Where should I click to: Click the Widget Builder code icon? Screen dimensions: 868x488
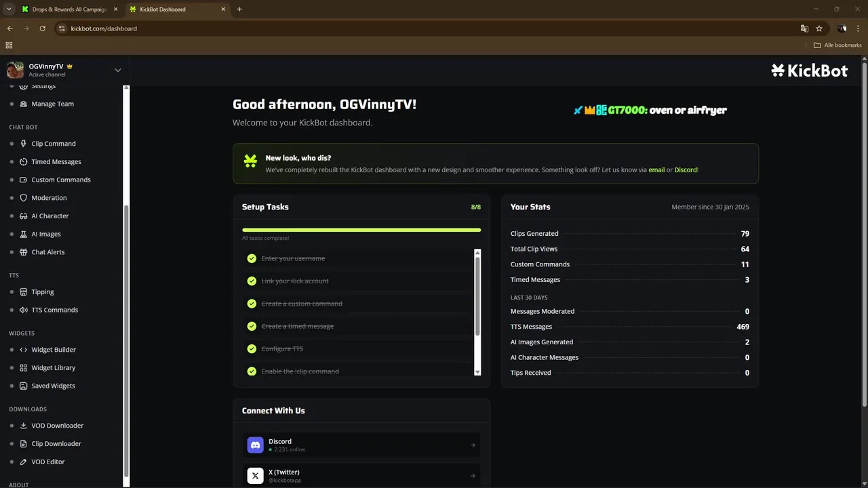pos(24,350)
